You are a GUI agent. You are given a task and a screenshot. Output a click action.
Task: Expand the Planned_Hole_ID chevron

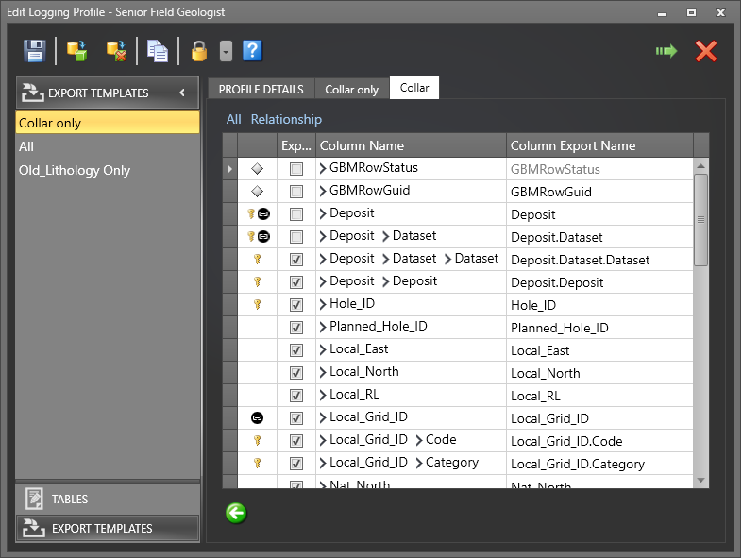pos(323,327)
